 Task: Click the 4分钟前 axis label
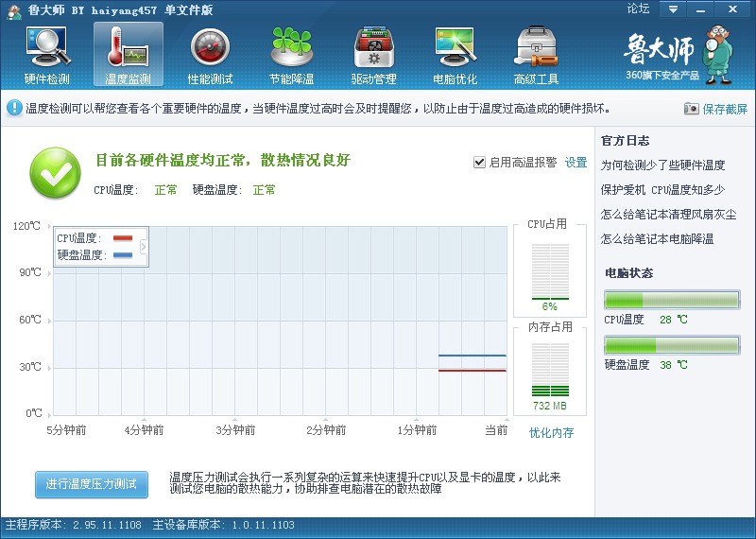(145, 430)
